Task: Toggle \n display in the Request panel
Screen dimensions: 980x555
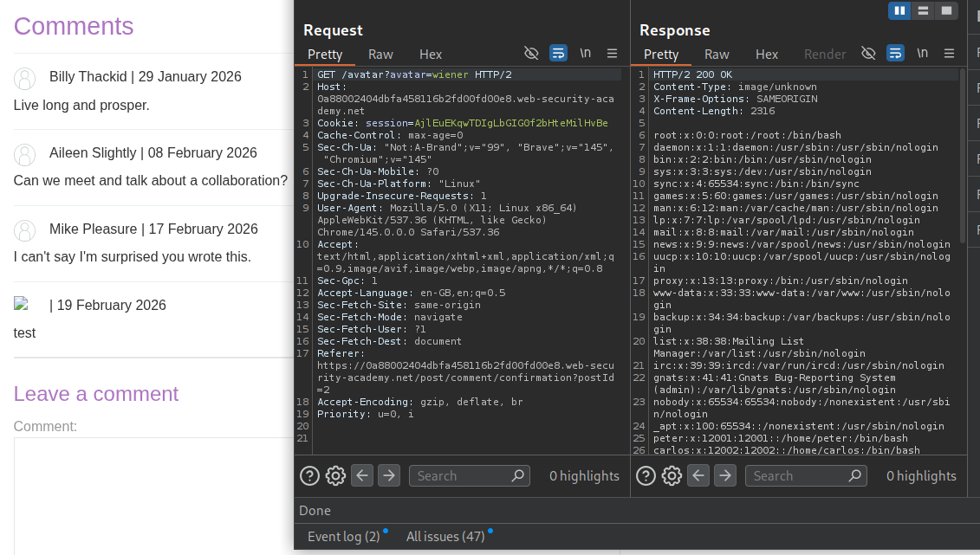Action: pyautogui.click(x=586, y=54)
